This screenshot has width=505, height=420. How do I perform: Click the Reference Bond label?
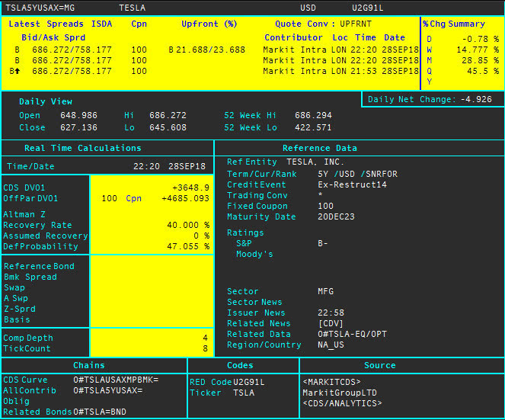[39, 266]
